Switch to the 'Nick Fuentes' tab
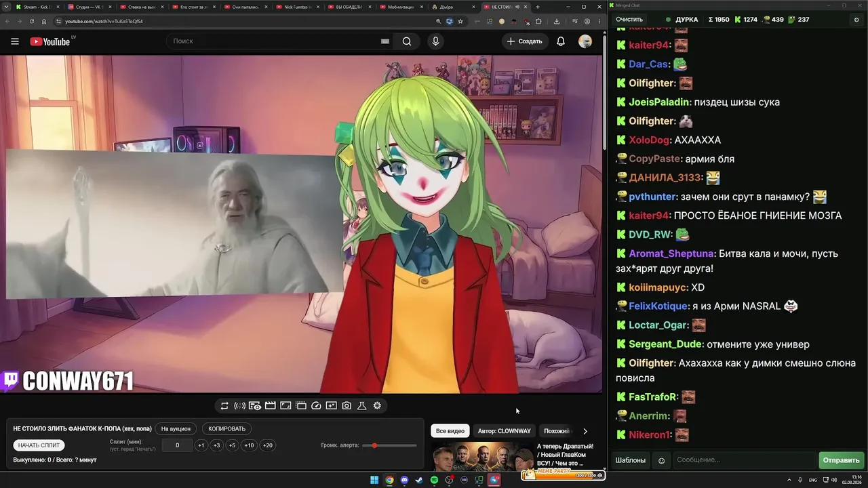This screenshot has height=488, width=868. click(x=299, y=7)
